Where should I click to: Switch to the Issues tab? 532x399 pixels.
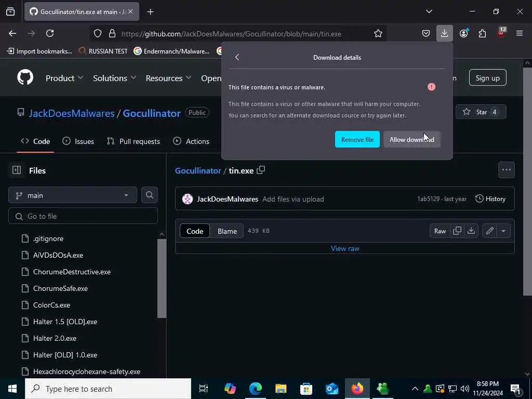[78, 141]
